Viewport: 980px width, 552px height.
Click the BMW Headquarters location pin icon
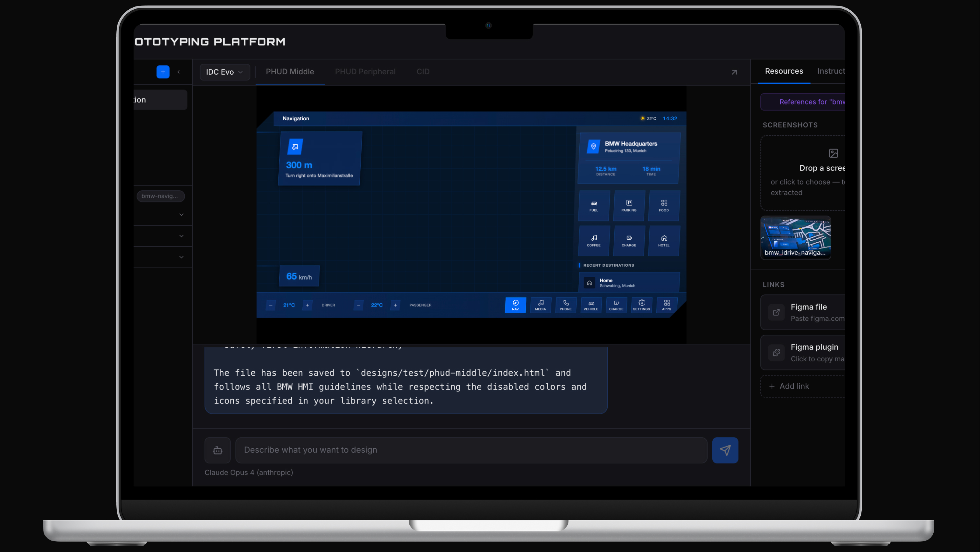[593, 147]
